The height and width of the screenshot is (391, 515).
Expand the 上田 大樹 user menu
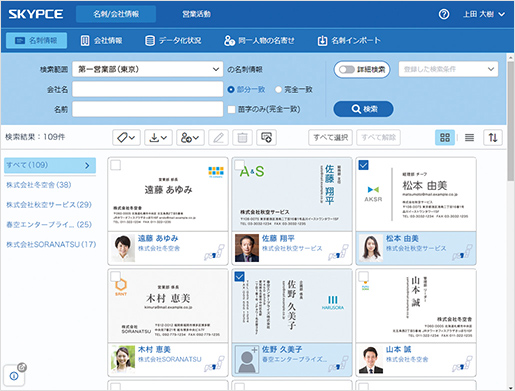tap(484, 14)
